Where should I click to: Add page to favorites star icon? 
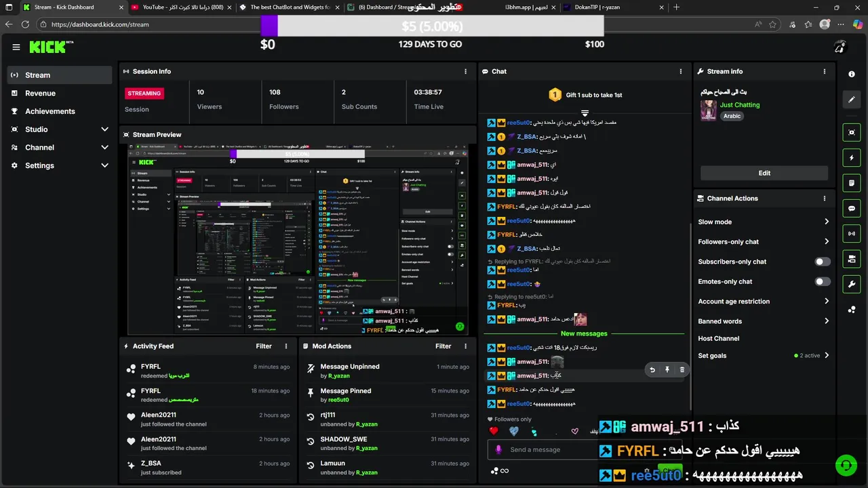click(x=773, y=24)
